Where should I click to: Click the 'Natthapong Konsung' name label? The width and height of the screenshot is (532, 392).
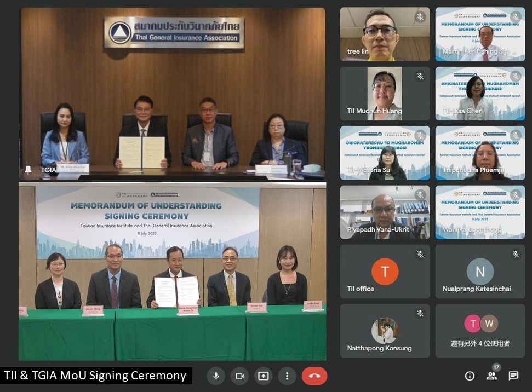coord(379,348)
